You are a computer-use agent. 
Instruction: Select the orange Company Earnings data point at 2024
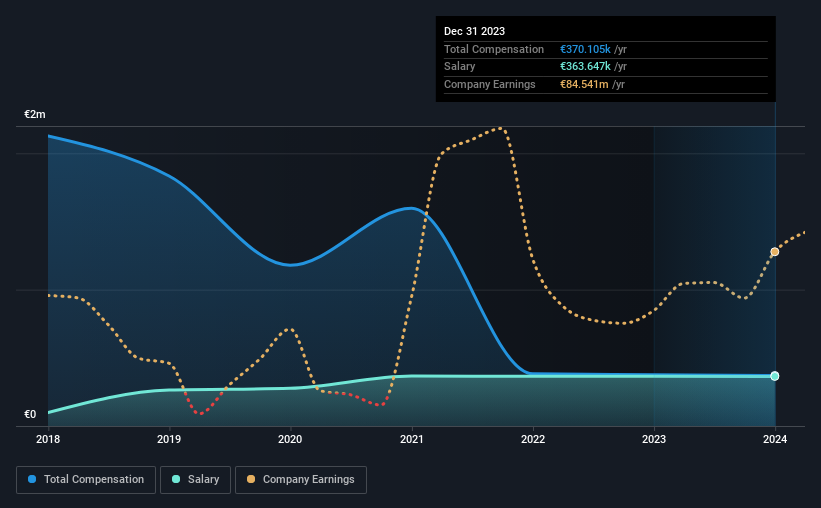coord(775,252)
